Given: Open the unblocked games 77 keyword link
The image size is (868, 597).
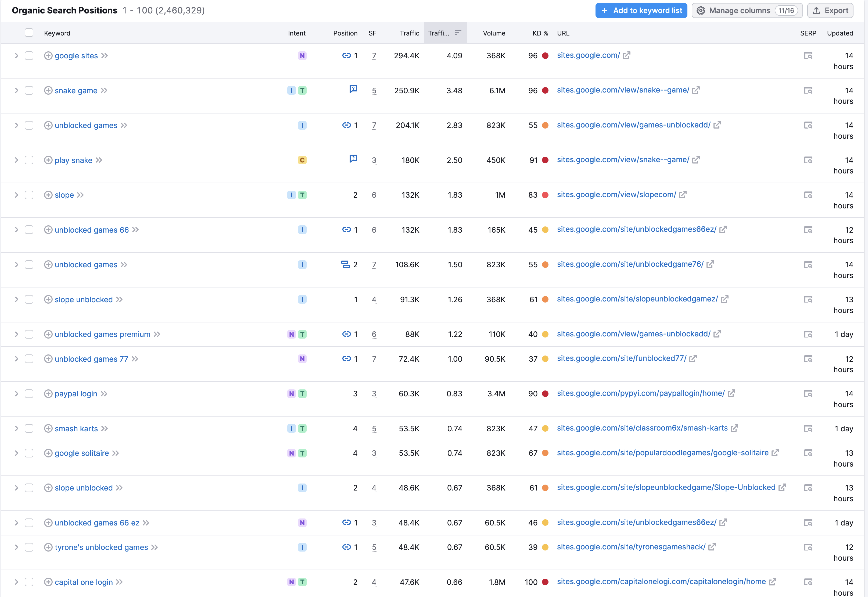Looking at the screenshot, I should click(x=92, y=359).
